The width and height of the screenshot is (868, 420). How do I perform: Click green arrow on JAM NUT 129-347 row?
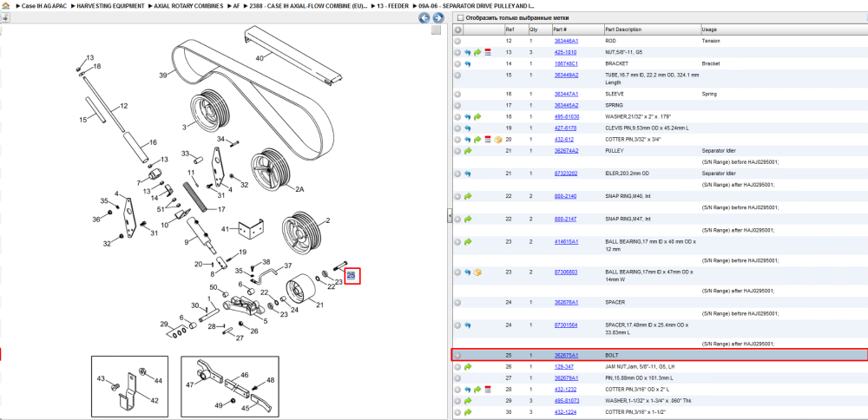click(x=468, y=366)
